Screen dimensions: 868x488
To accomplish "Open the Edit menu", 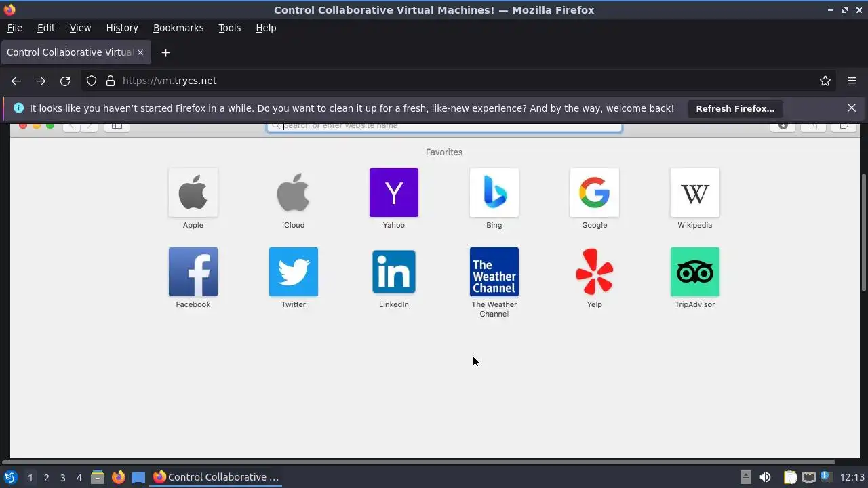I will pyautogui.click(x=46, y=28).
